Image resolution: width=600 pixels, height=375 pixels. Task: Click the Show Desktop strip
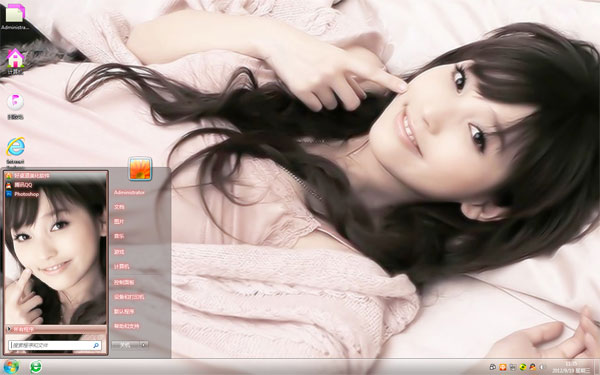[x=597, y=367]
